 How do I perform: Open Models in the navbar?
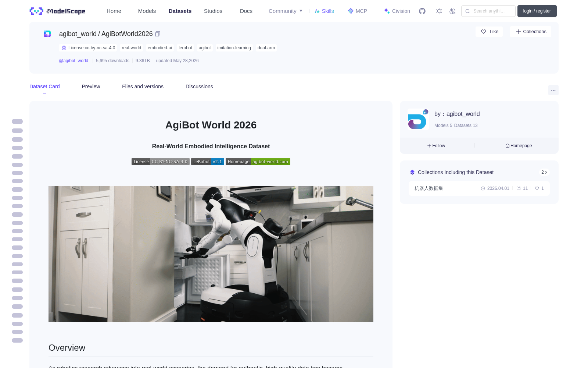(147, 11)
